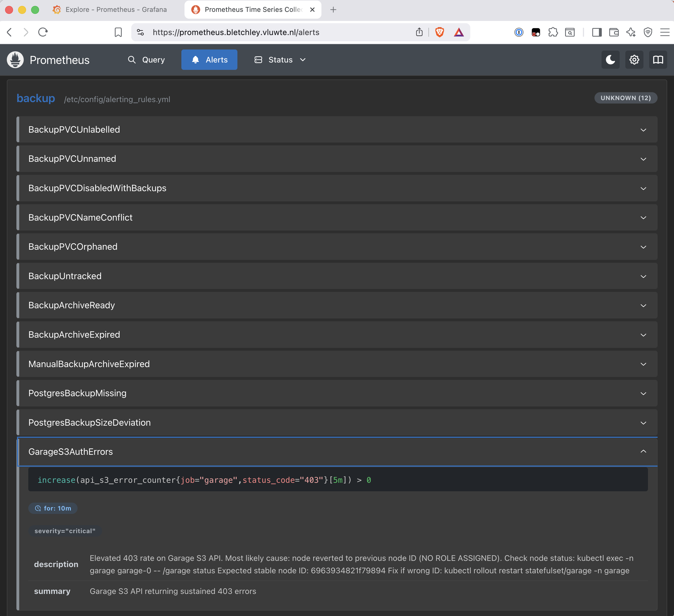Open site settings icon in address bar
This screenshot has height=616, width=674.
point(140,33)
